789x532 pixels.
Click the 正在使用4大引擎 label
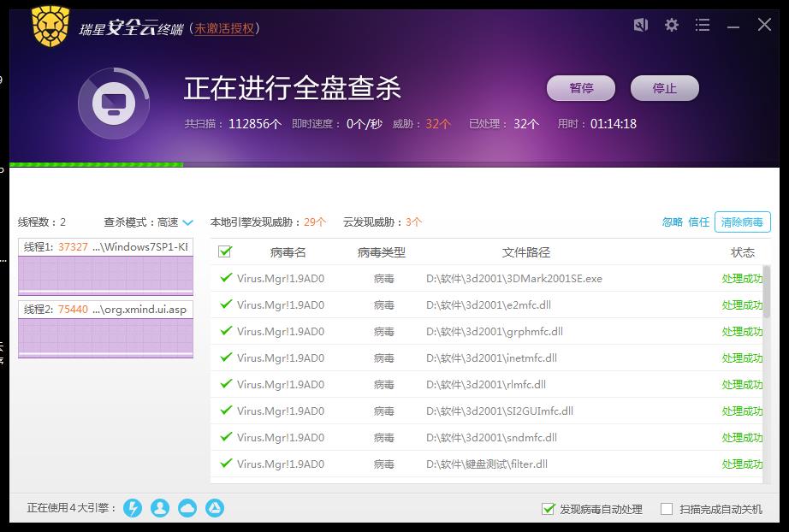71,508
